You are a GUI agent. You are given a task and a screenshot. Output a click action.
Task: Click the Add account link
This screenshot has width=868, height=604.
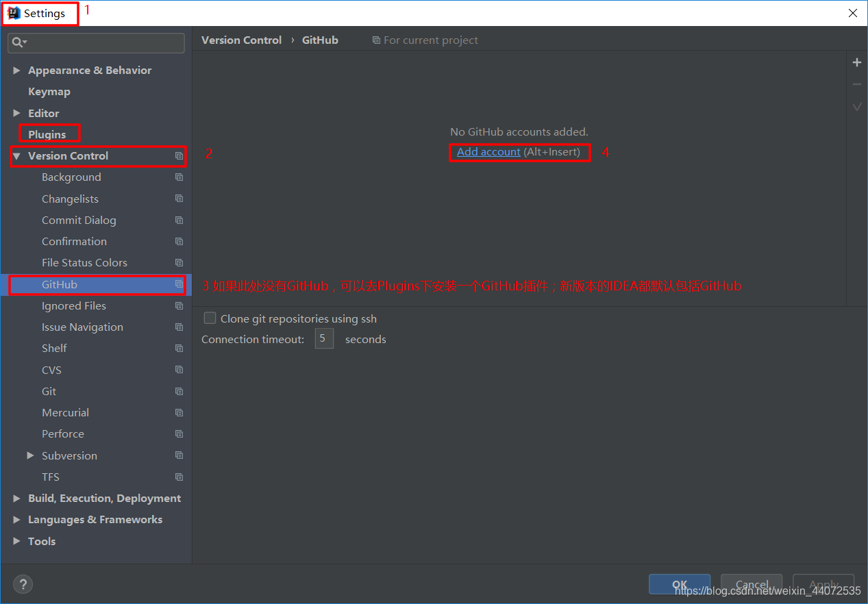tap(488, 152)
